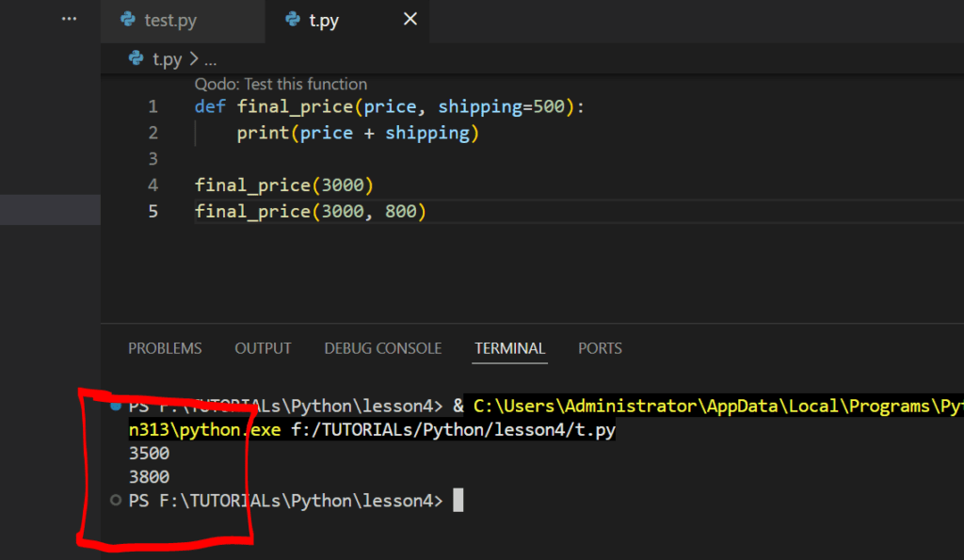Click the Qodo Test this function link
Viewport: 964px width, 560px height.
(281, 84)
